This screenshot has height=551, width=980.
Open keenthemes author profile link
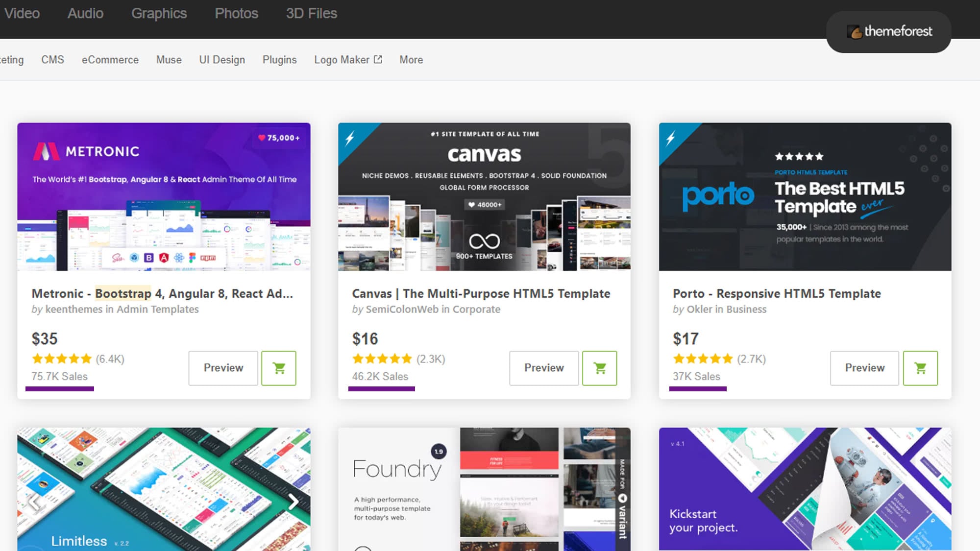73,310
